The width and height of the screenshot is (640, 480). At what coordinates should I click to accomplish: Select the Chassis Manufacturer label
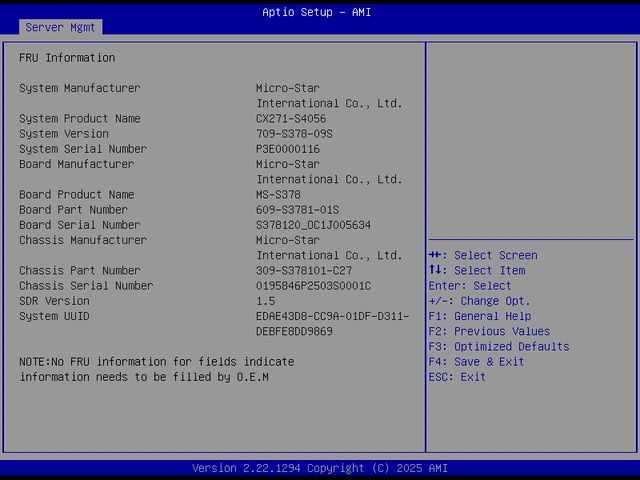[83, 240]
